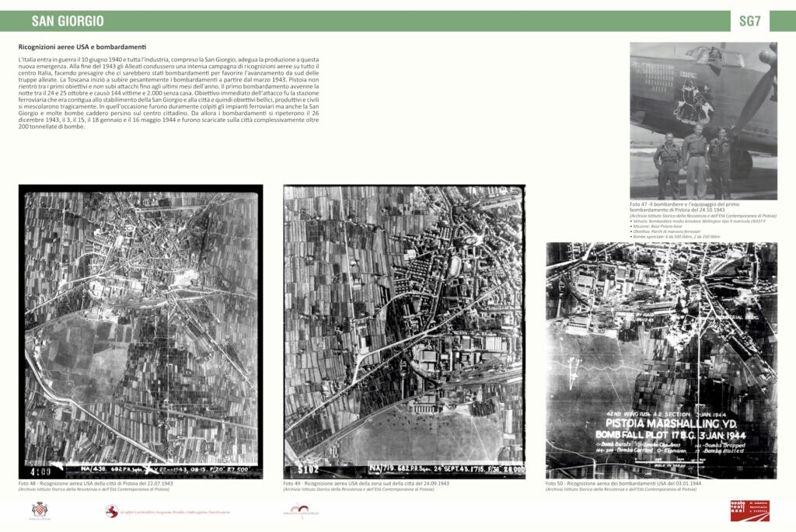Click the SG7 panel code label
Screen dimensions: 796x532
750,21
